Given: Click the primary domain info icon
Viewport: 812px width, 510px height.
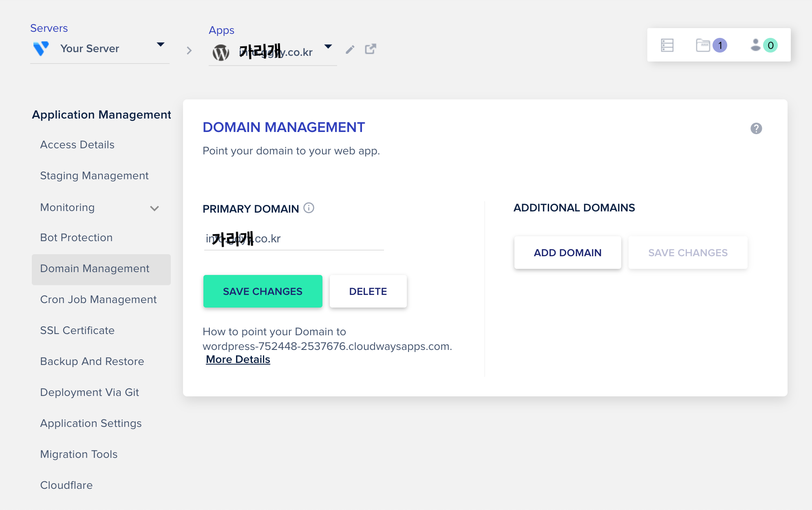Looking at the screenshot, I should (309, 208).
